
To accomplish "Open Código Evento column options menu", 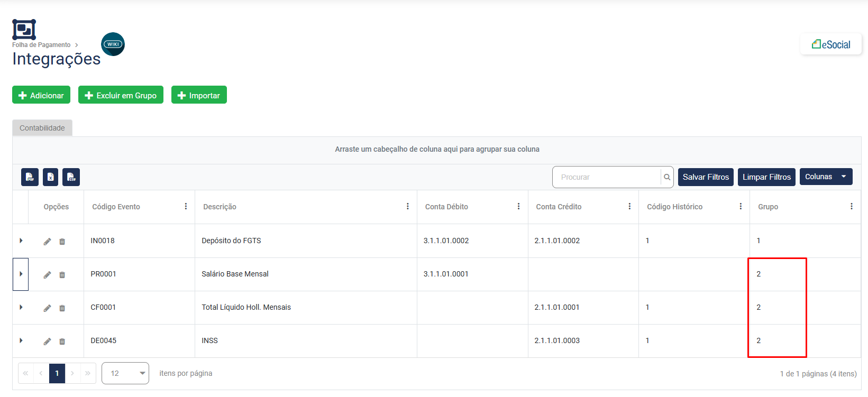I will (x=186, y=207).
